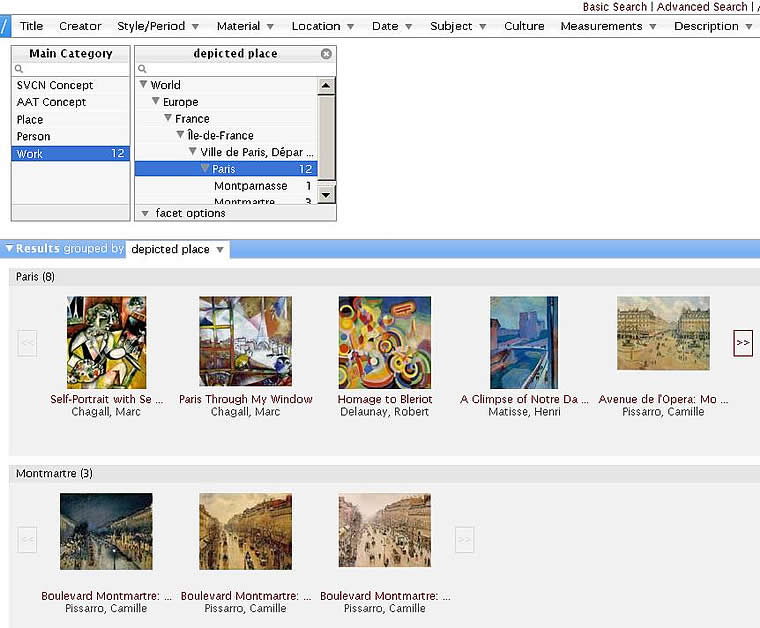760x628 pixels.
Task: Collapse the Results section triangle
Action: pyautogui.click(x=9, y=248)
